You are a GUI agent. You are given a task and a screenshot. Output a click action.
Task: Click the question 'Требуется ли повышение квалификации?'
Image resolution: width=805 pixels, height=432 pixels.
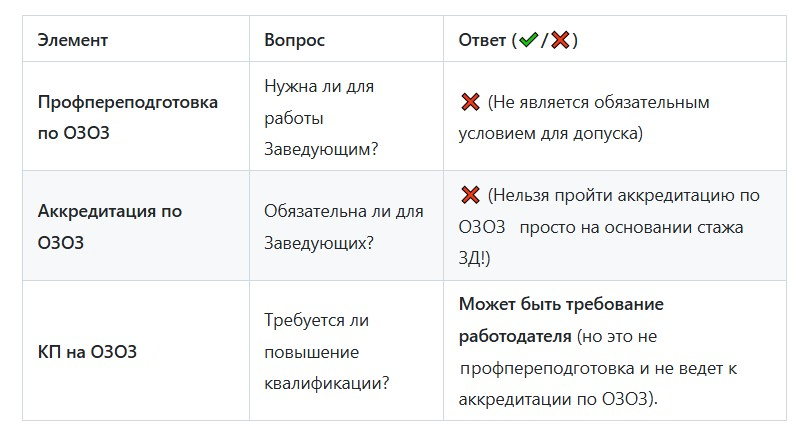[x=326, y=352]
